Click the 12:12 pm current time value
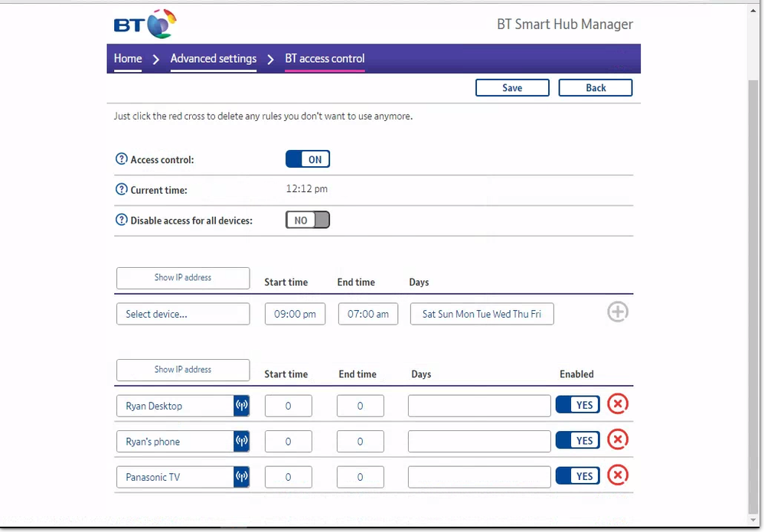The image size is (764, 532). click(x=306, y=188)
